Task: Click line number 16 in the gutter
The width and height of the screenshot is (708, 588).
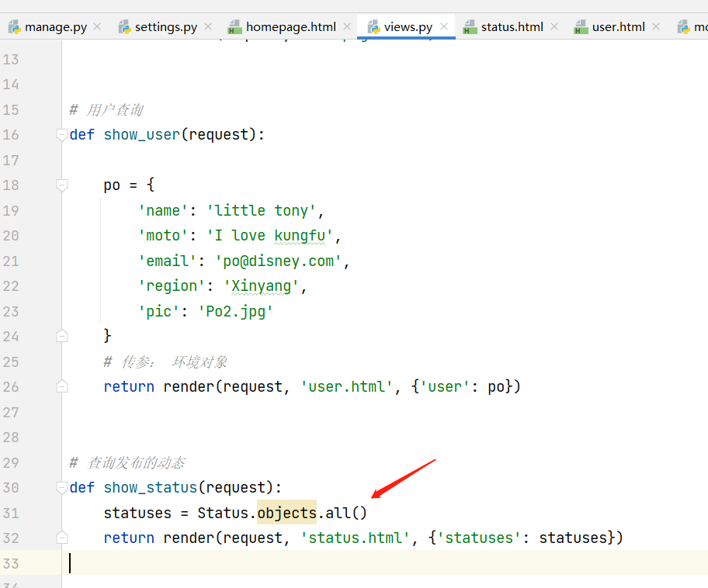Action: pyautogui.click(x=11, y=134)
